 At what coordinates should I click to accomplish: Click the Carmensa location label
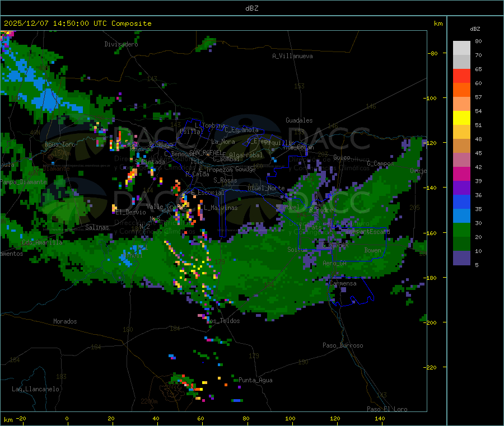pyautogui.click(x=343, y=283)
